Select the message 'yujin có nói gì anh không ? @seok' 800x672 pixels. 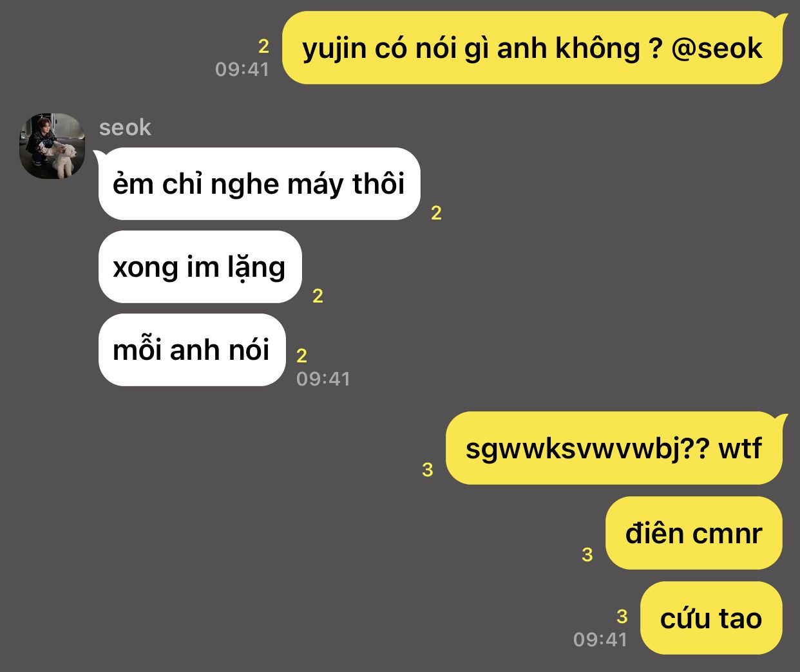(x=532, y=48)
